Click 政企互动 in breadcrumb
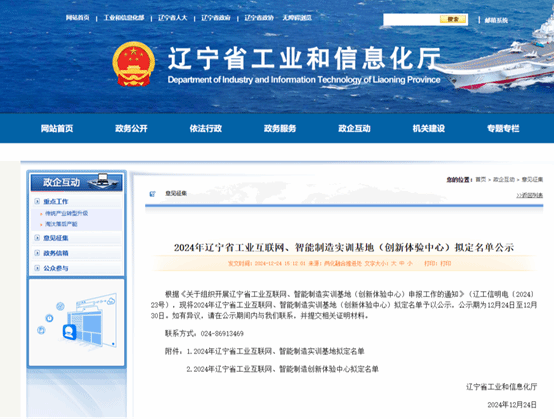 tap(504, 180)
